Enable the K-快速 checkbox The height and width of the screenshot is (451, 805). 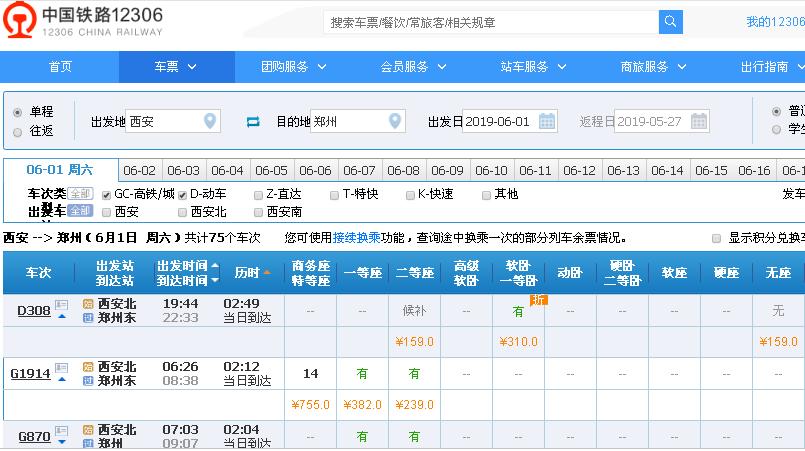410,195
